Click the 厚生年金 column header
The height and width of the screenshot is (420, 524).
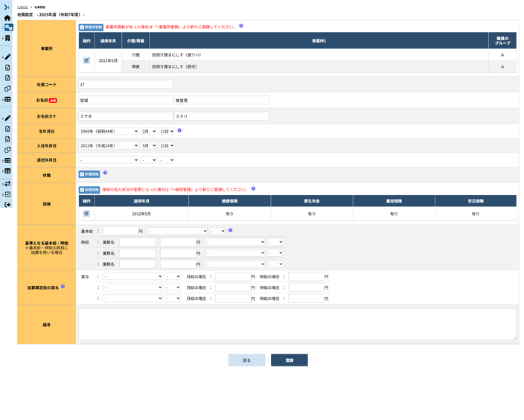tap(312, 201)
